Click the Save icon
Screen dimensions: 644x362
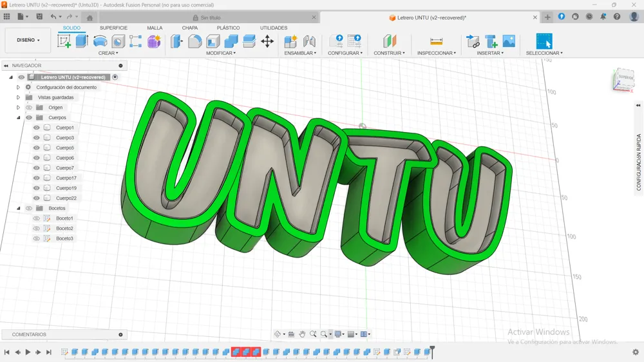[39, 17]
